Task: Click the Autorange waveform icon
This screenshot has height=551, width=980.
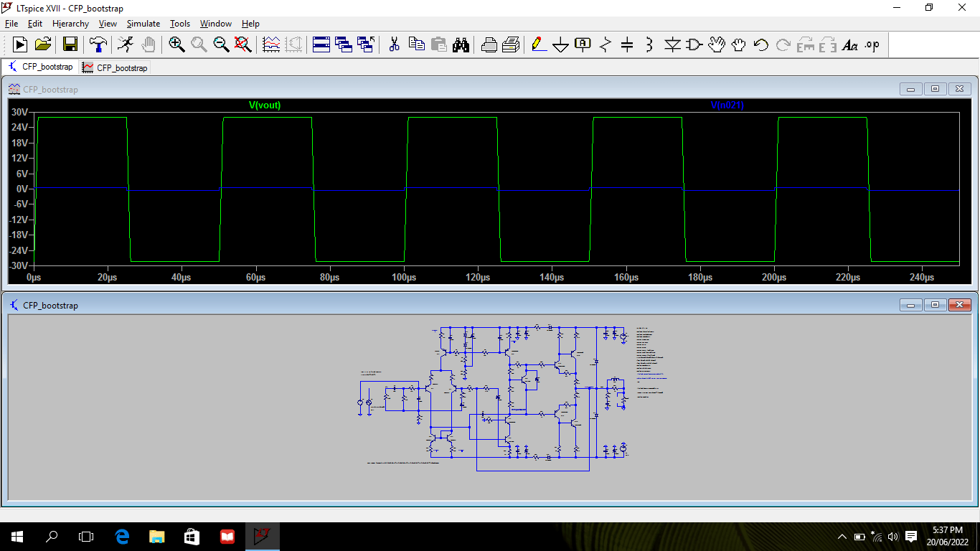Action: pos(271,44)
